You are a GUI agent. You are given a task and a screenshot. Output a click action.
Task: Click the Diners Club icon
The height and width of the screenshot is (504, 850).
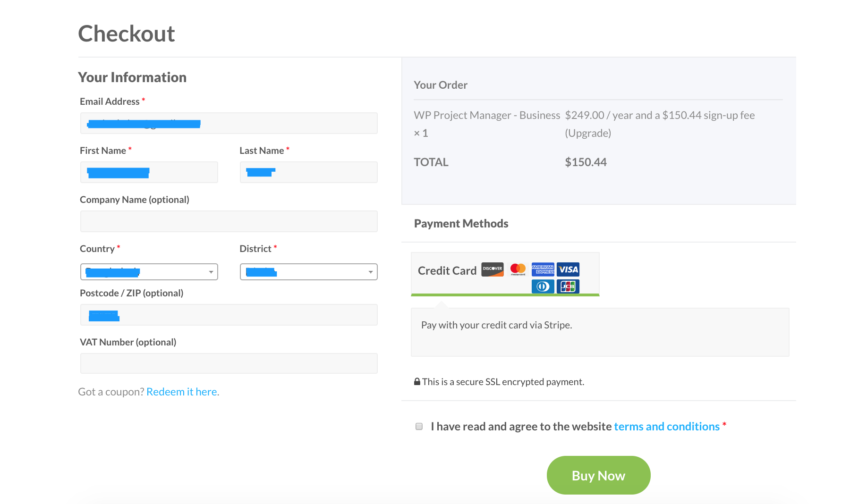coord(543,286)
